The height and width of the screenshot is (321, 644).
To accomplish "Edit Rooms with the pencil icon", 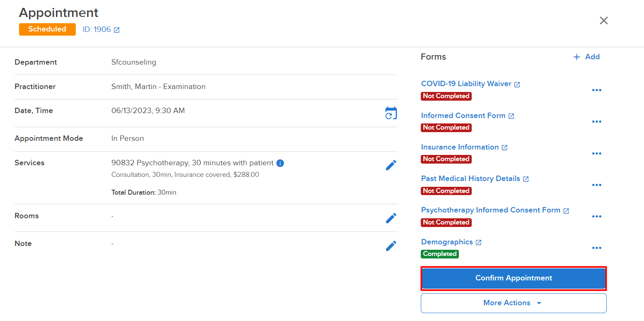I will pyautogui.click(x=391, y=218).
